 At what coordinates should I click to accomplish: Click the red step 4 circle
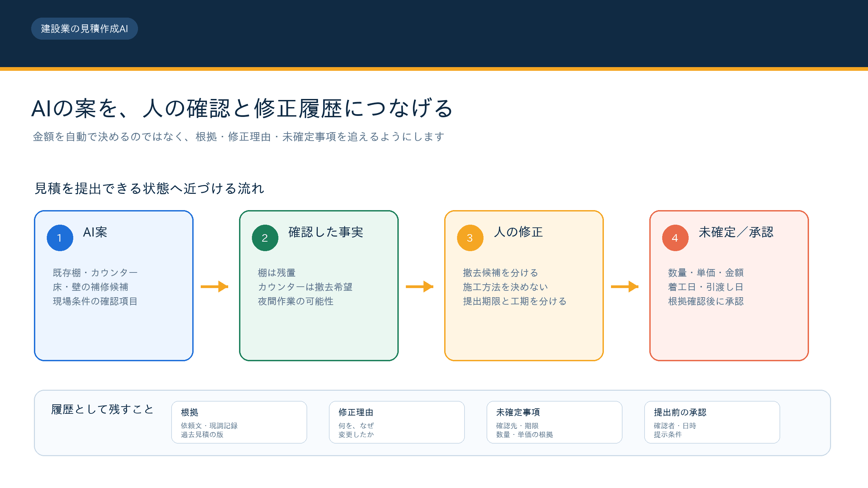(x=675, y=238)
